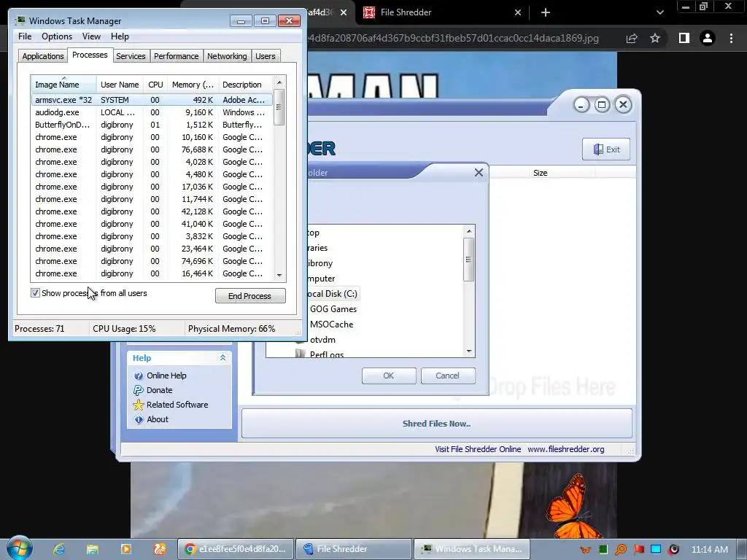Image resolution: width=747 pixels, height=560 pixels.
Task: Select the GOG Games folder
Action: click(333, 309)
